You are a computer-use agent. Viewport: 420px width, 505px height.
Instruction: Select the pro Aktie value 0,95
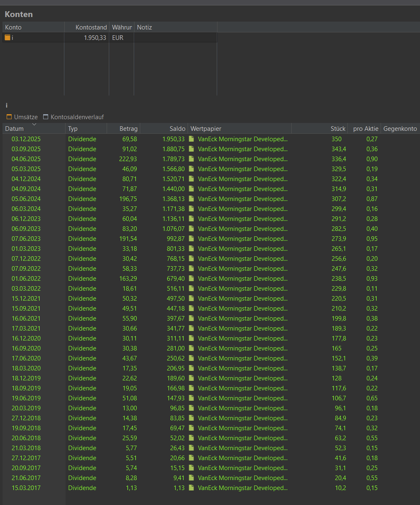372,239
